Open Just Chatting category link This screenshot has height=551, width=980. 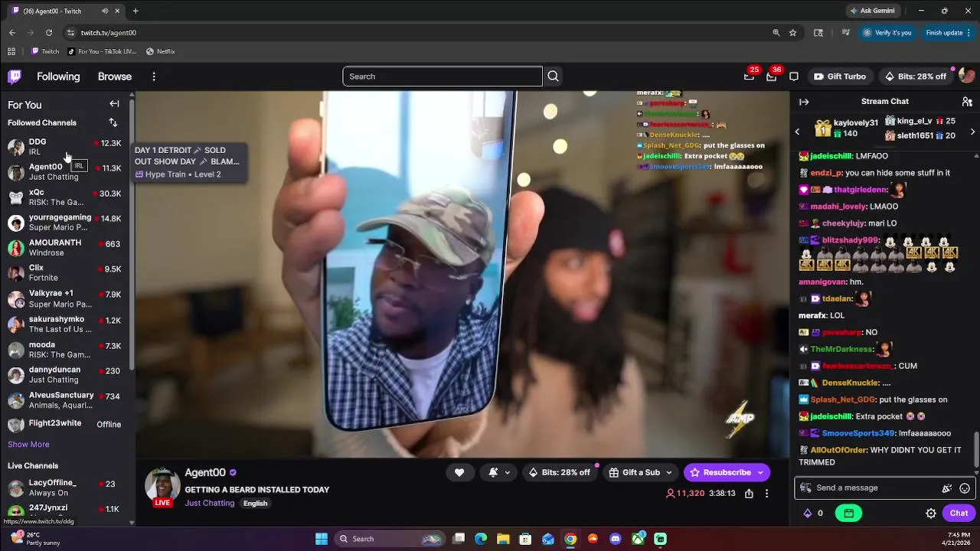[209, 504]
